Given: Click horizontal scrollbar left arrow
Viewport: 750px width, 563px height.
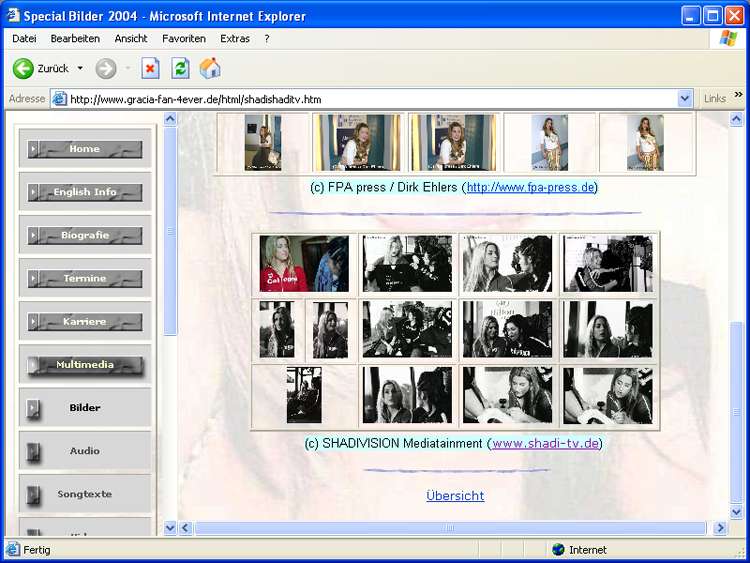Looking at the screenshot, I should pyautogui.click(x=186, y=528).
